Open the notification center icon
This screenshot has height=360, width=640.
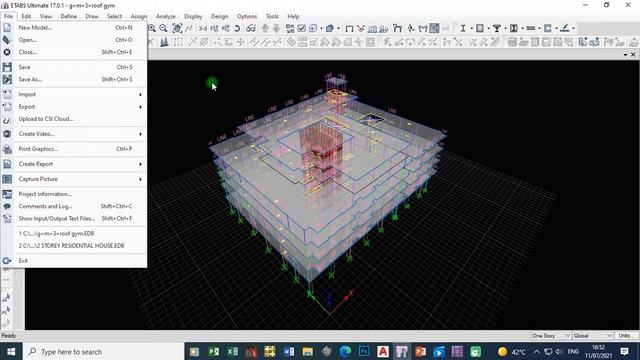click(624, 351)
